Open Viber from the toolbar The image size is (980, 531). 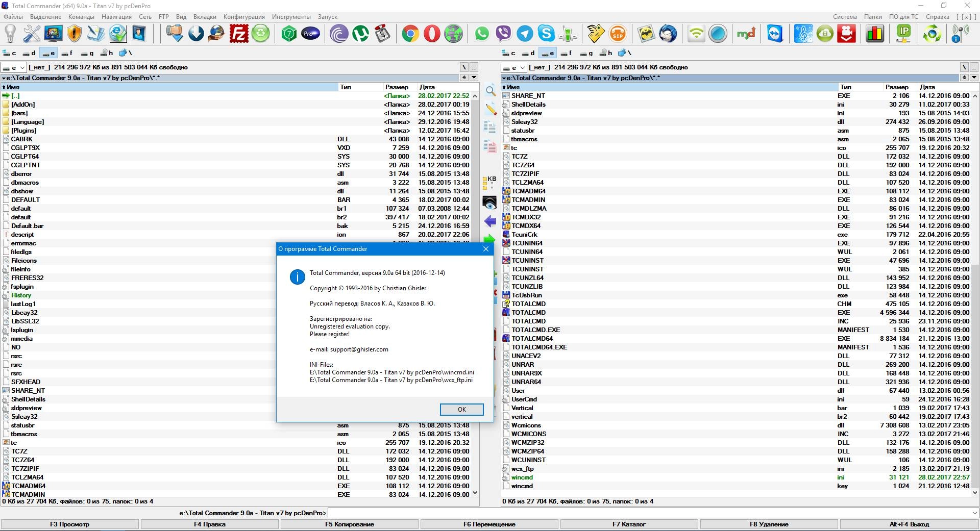(503, 34)
